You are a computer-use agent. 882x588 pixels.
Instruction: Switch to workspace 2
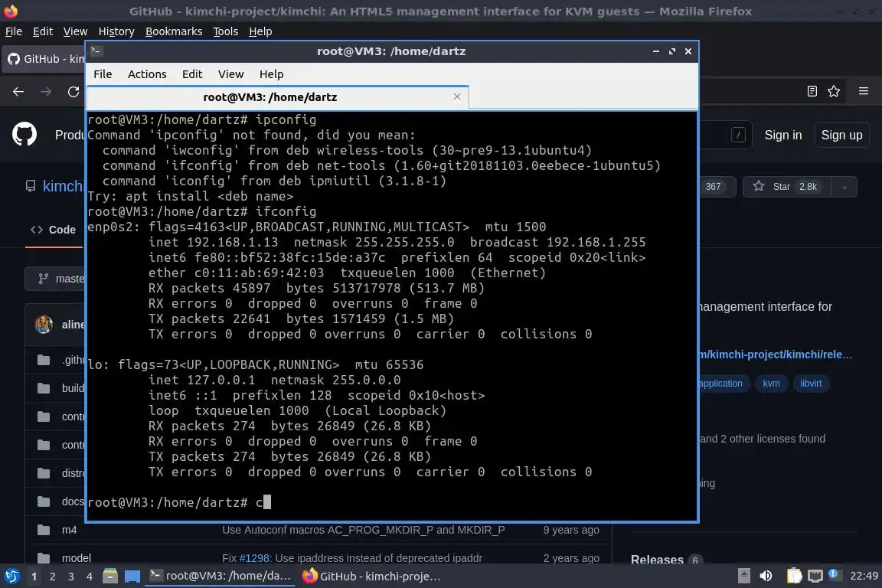(52, 577)
